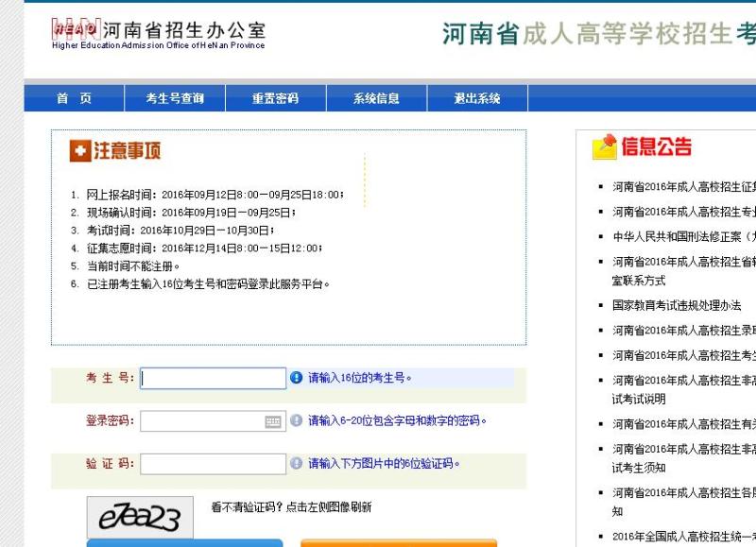Open the 中华人民共和国刑法修正案 announcement
Screen dimensions: 756x547
click(684, 236)
